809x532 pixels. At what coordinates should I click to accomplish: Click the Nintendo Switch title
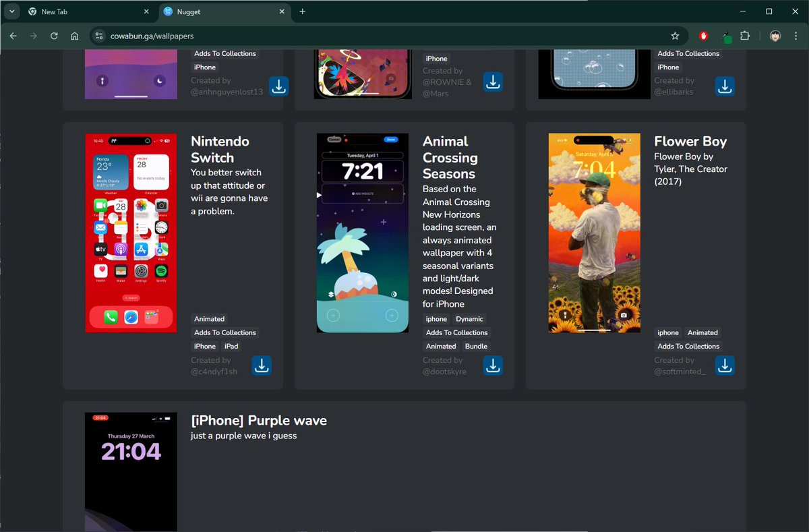click(220, 150)
